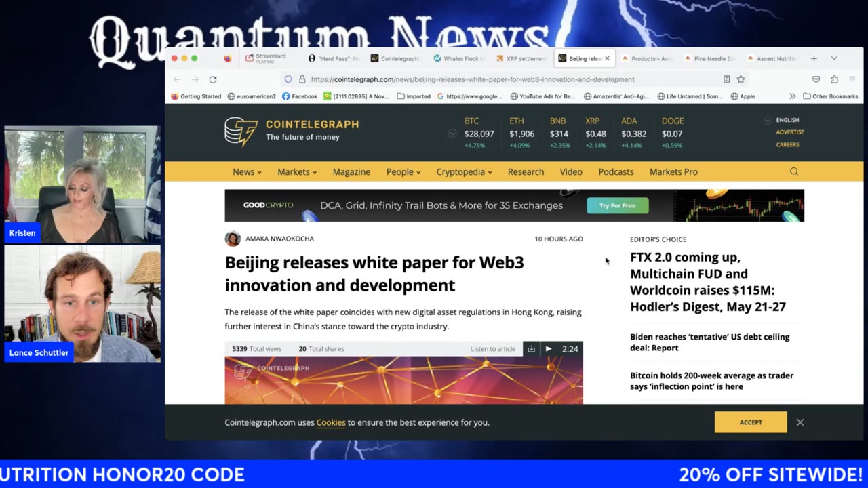Accept cookies with ACCEPT button
Image resolution: width=868 pixels, height=488 pixels.
(751, 422)
